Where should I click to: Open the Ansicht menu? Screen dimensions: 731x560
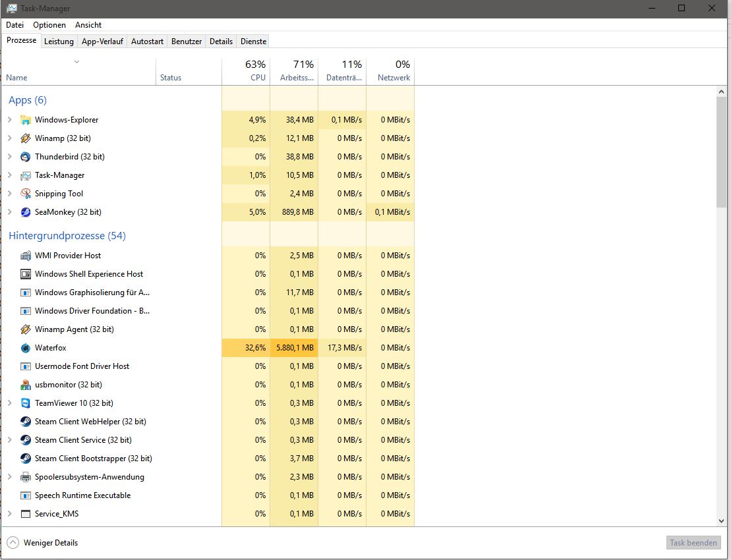point(88,25)
